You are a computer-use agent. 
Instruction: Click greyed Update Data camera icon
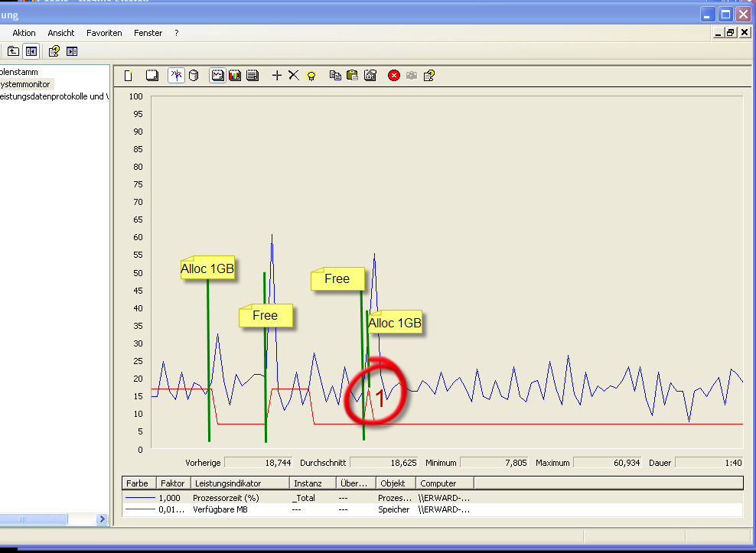click(x=411, y=75)
